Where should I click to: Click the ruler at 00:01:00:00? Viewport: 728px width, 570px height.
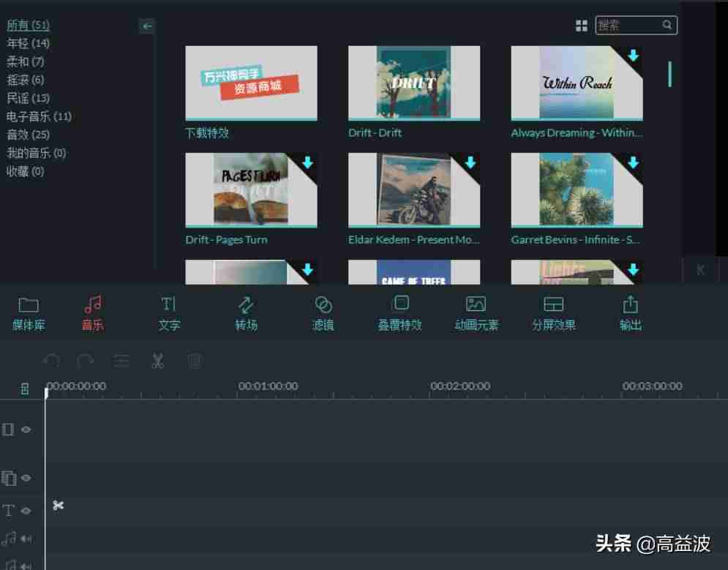coord(268,386)
